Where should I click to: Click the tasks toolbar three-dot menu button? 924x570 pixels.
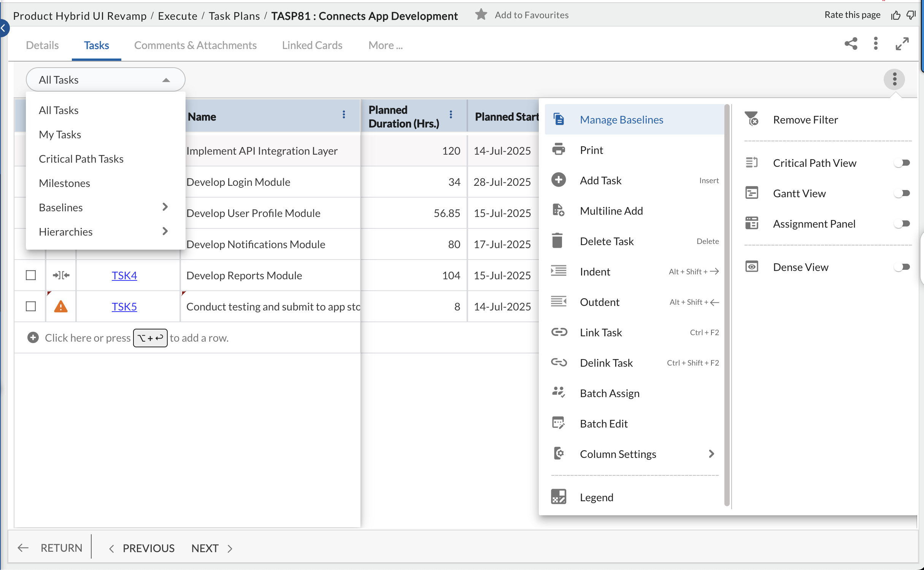(x=894, y=79)
